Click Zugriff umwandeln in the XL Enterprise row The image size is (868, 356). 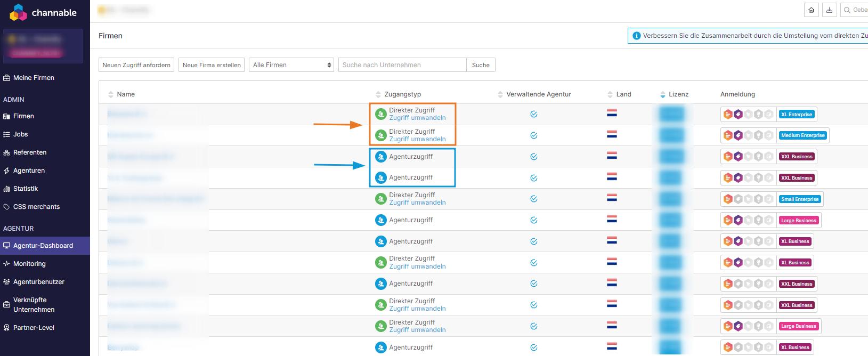(x=417, y=118)
